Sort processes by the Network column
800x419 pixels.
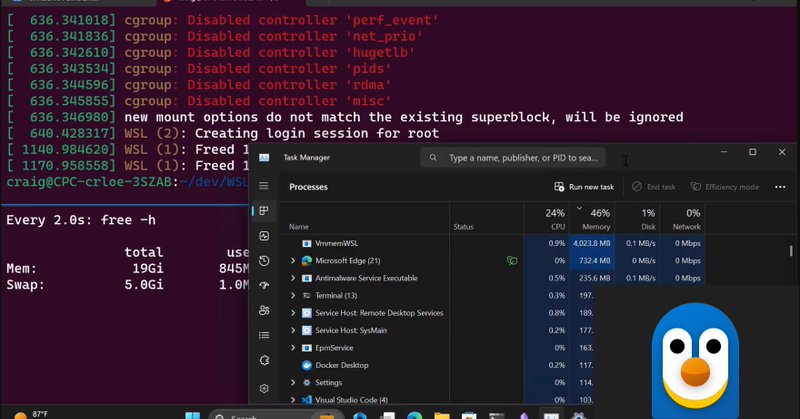(x=683, y=219)
